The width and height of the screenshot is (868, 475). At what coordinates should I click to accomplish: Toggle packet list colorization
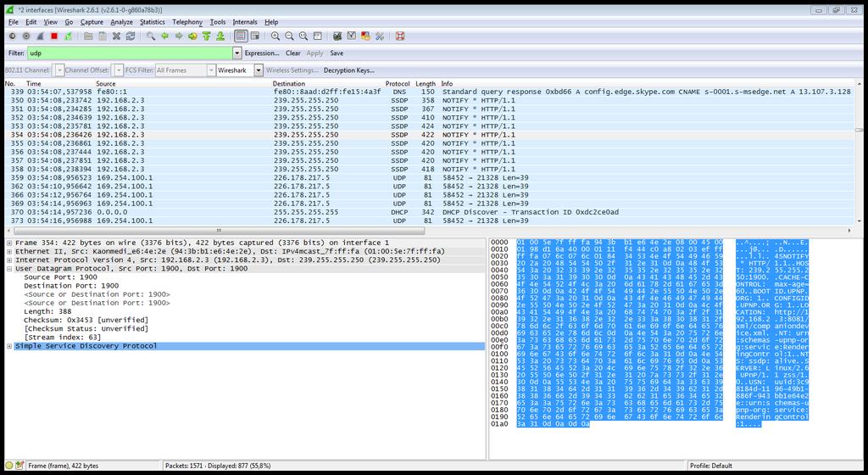click(241, 36)
